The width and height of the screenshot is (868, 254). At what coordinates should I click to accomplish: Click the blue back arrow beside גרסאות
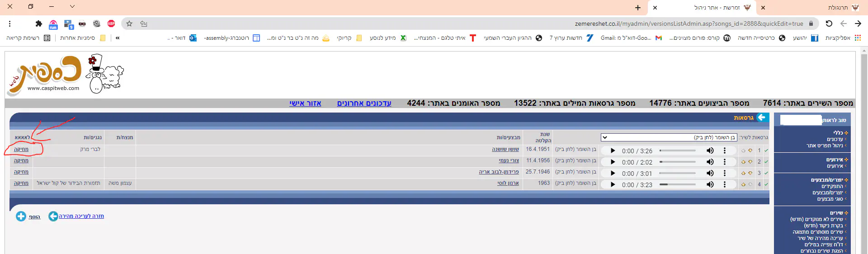pyautogui.click(x=762, y=118)
